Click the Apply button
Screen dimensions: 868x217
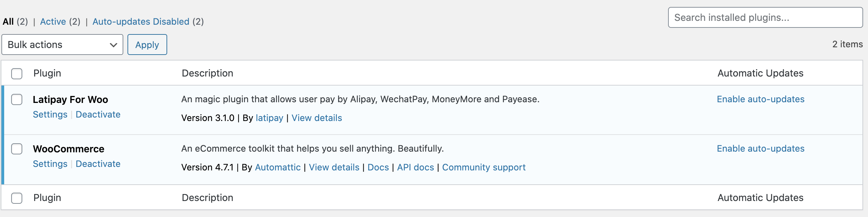point(147,45)
